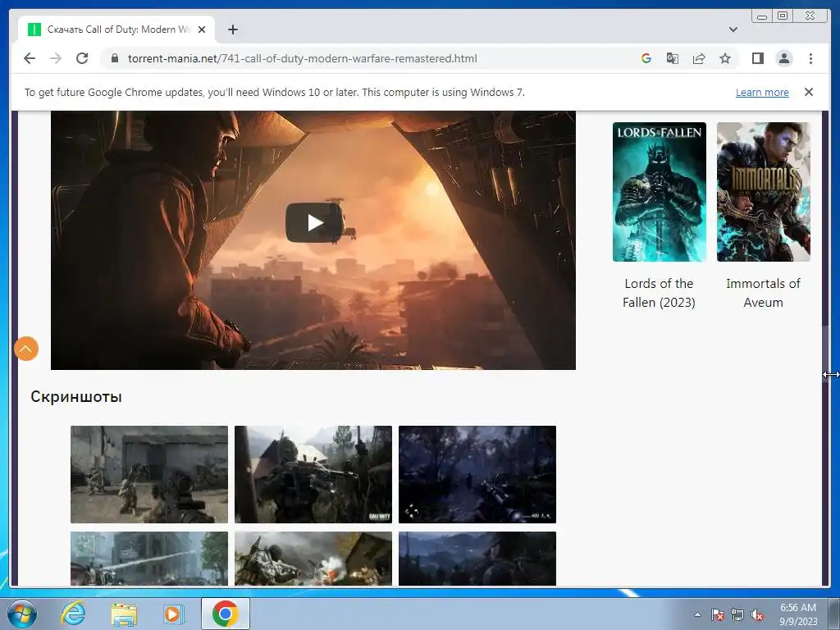Viewport: 840px width, 630px height.
Task: Translate this page icon
Action: [673, 58]
